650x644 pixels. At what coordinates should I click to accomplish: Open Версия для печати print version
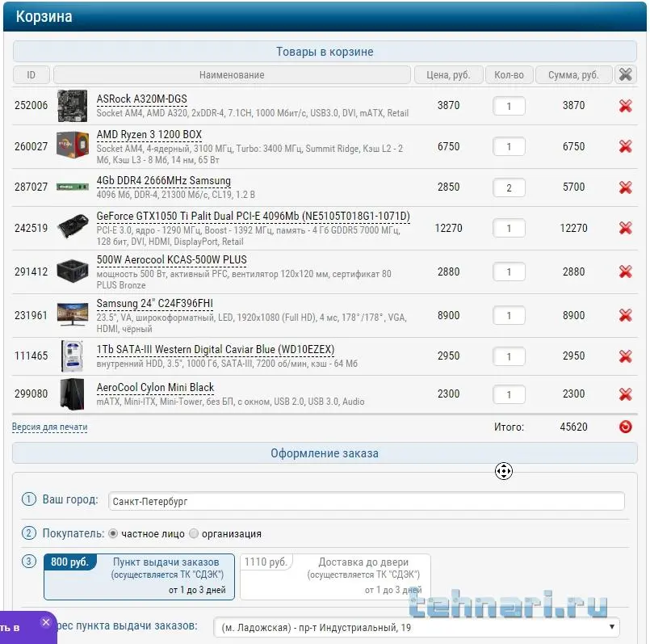pos(49,427)
